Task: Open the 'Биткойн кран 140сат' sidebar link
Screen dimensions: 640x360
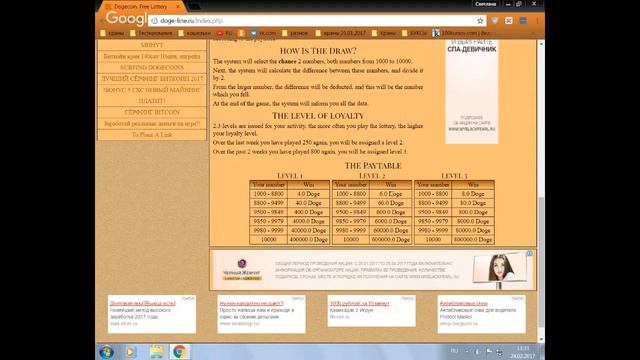Action: [x=152, y=56]
